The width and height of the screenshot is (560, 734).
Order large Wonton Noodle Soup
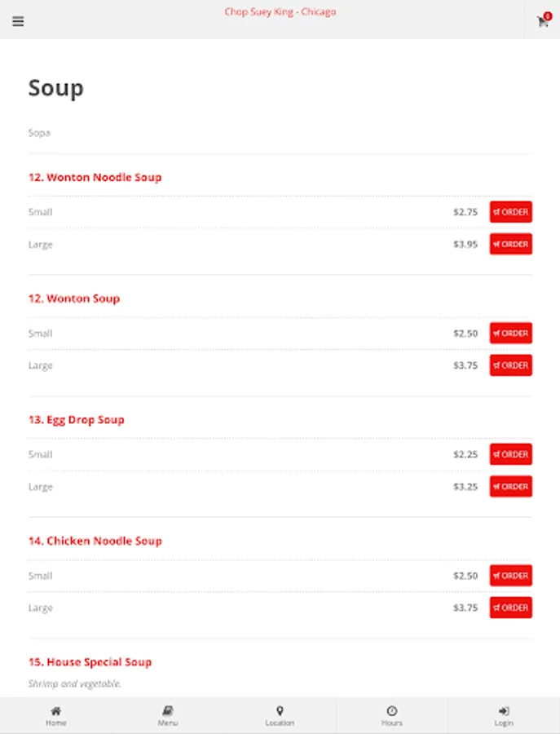(x=511, y=244)
